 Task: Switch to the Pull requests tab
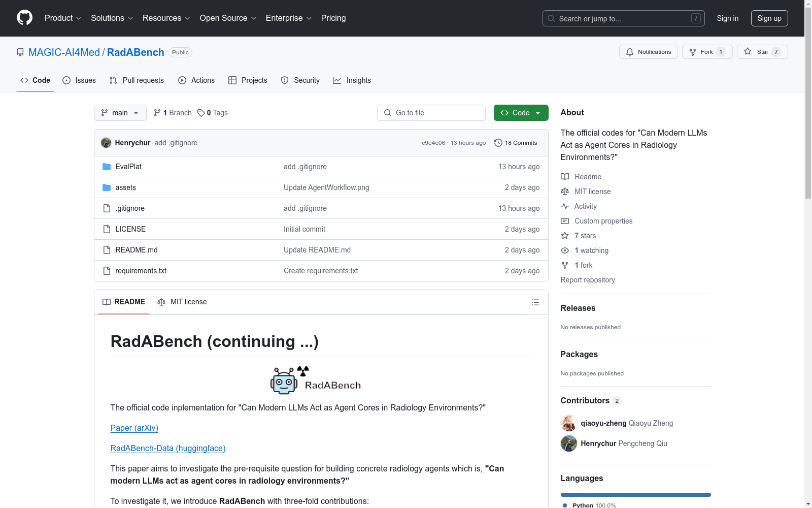pyautogui.click(x=137, y=80)
